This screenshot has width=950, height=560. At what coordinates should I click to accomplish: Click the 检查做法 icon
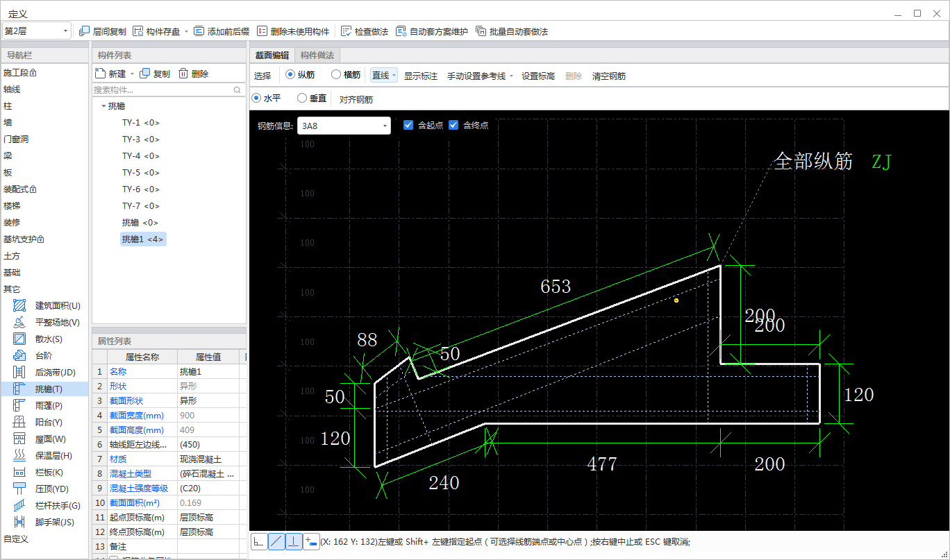[346, 31]
